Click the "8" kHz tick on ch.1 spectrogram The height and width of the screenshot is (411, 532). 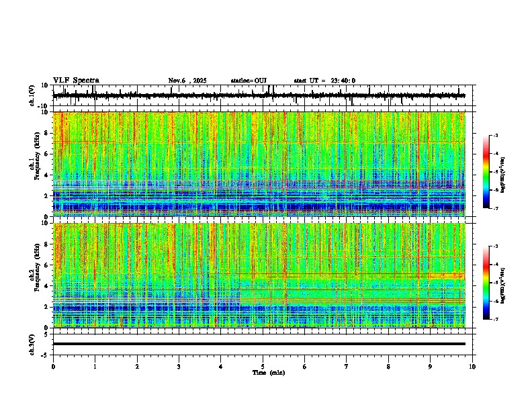(x=47, y=133)
